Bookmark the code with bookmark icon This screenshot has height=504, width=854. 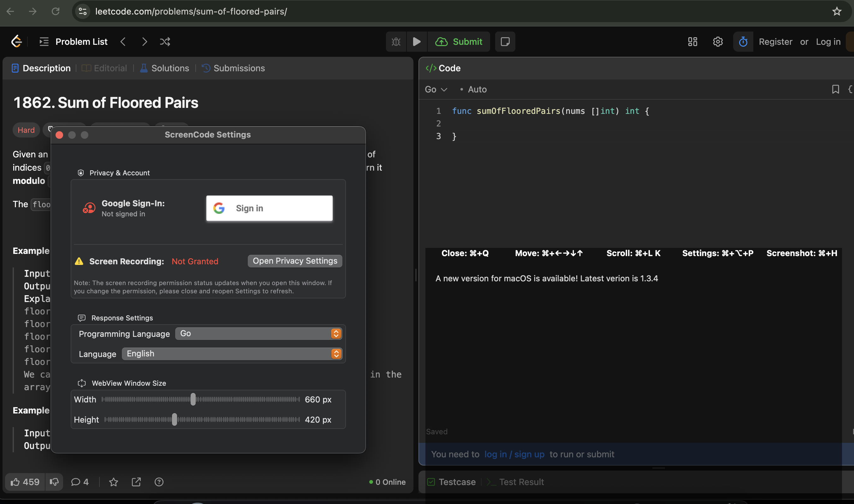click(x=835, y=89)
